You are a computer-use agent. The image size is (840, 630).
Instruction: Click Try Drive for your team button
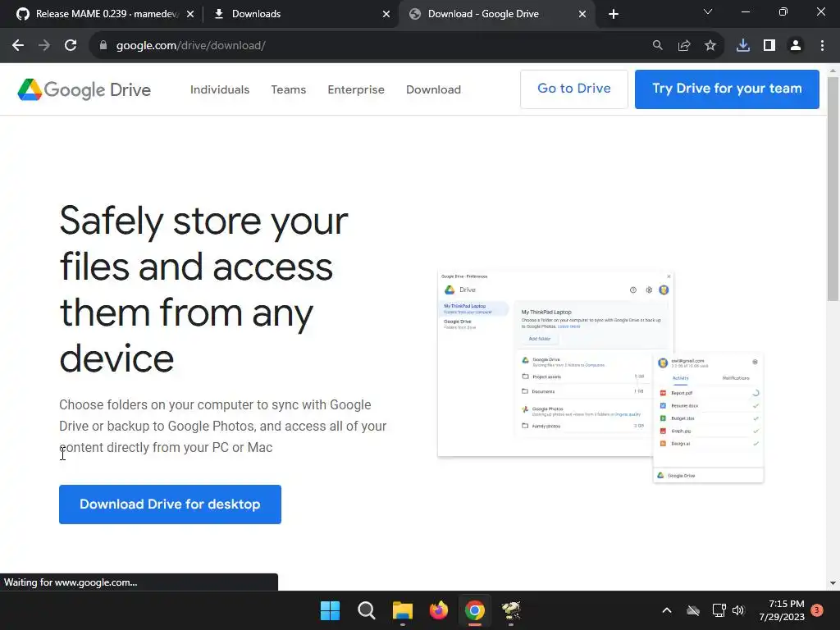[727, 89]
